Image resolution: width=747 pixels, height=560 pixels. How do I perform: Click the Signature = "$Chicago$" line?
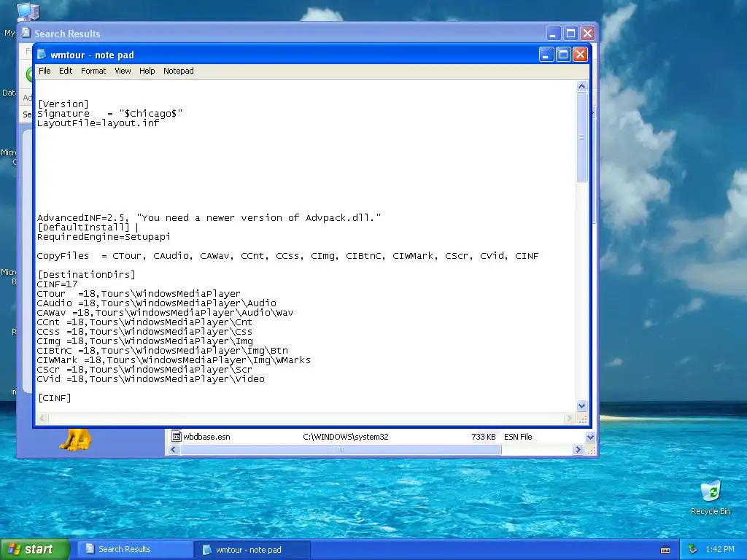[x=109, y=113]
